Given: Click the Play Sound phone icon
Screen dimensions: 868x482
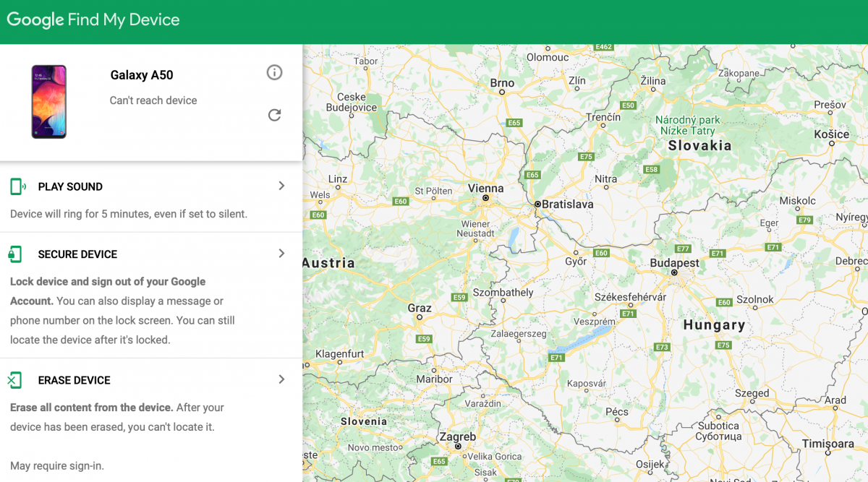Looking at the screenshot, I should (x=17, y=186).
